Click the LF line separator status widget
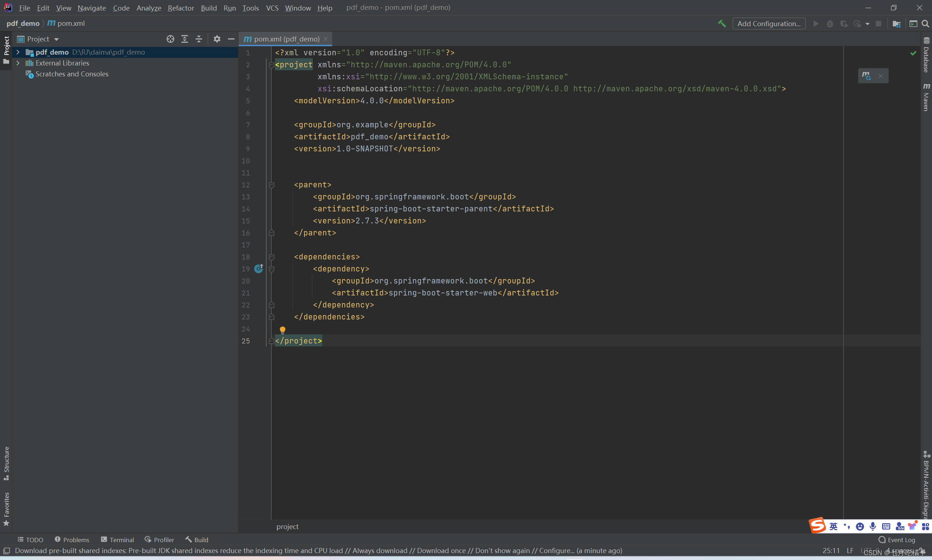932x560 pixels. point(850,551)
